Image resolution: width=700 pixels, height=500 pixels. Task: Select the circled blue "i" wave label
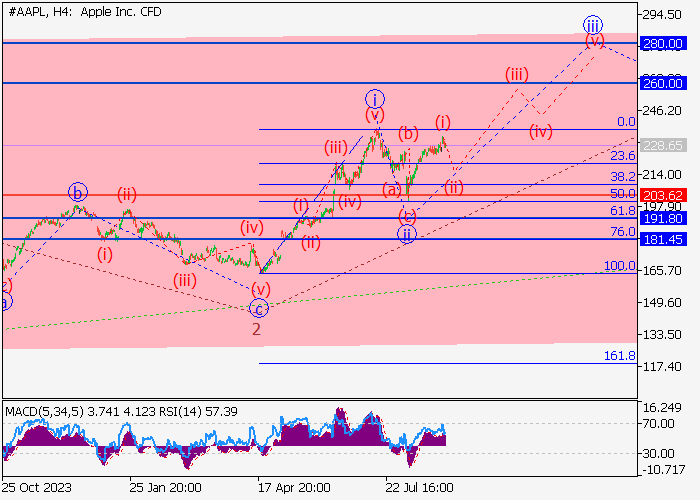point(375,99)
